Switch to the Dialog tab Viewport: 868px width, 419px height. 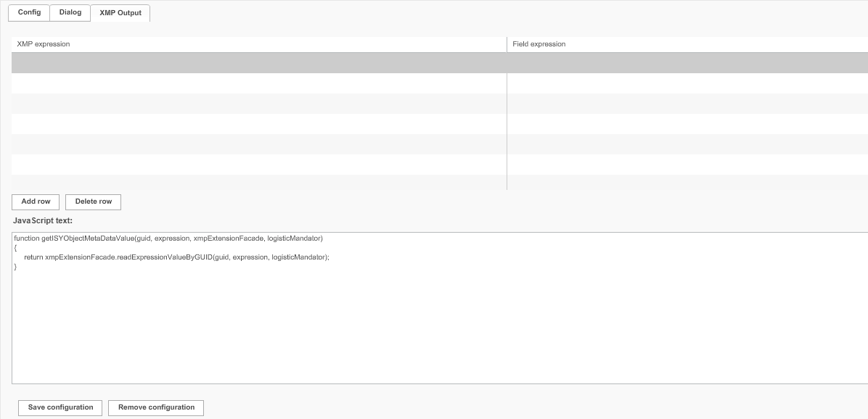[70, 12]
